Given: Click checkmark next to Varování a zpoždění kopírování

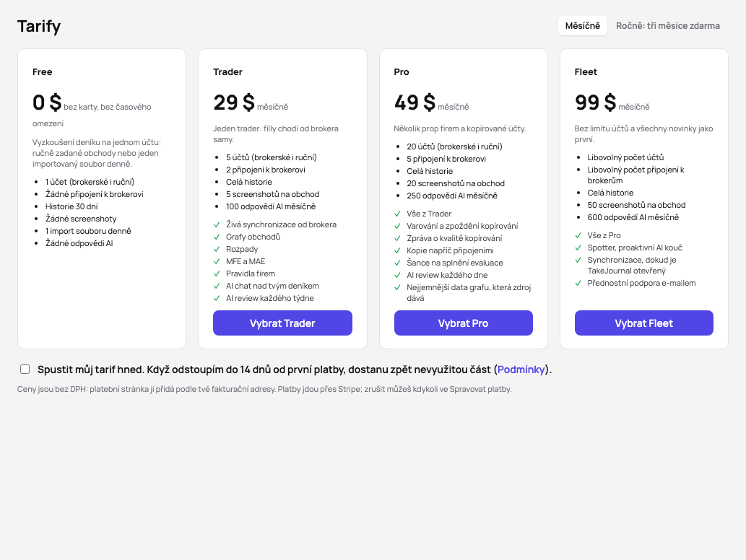Looking at the screenshot, I should pyautogui.click(x=397, y=227).
